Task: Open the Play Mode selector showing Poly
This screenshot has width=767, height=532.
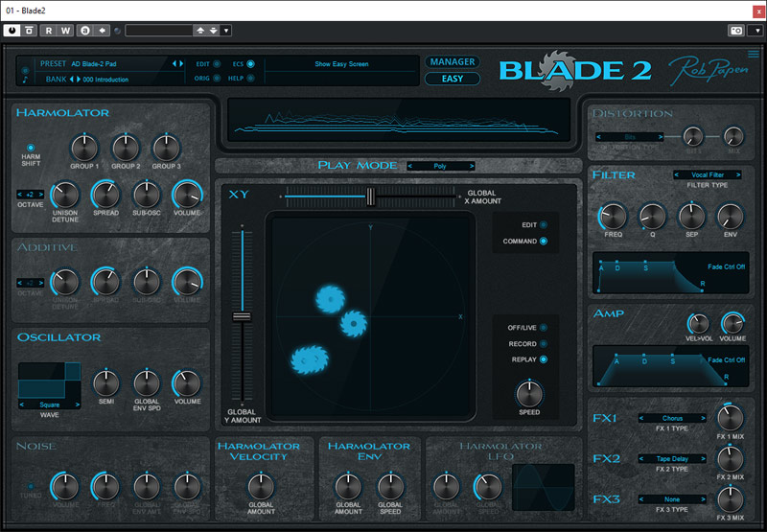Action: point(440,166)
